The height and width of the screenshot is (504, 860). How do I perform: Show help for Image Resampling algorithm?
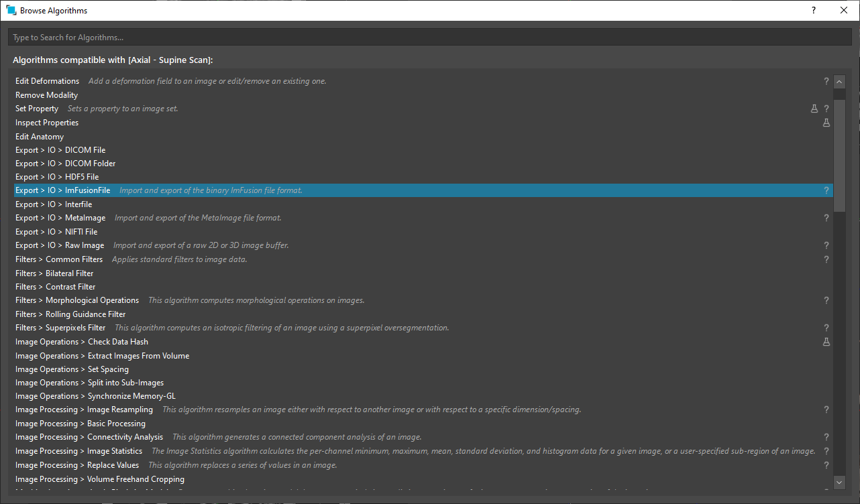[826, 409]
